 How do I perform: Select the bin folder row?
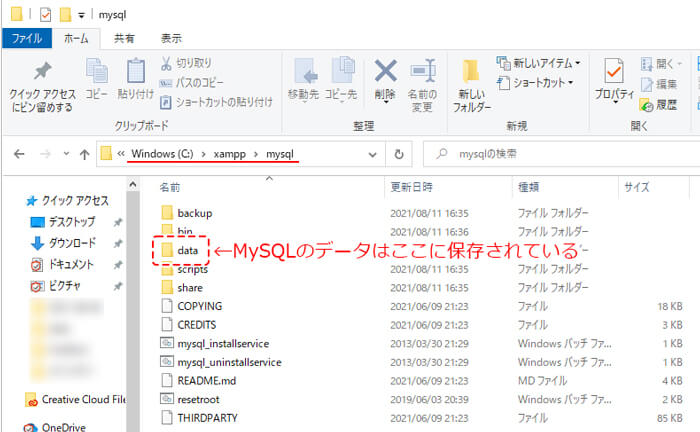click(x=420, y=231)
